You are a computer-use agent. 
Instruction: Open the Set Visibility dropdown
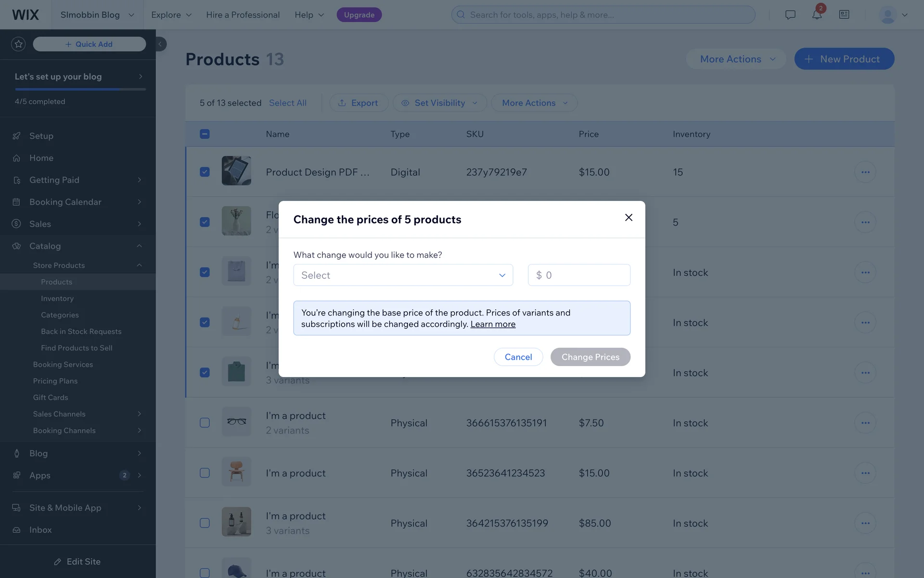(x=439, y=103)
